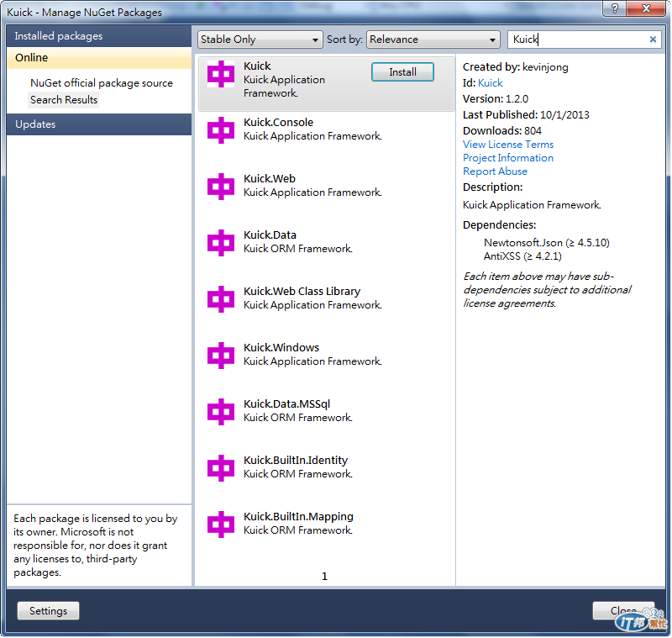The image size is (672, 638).
Task: Click the Kuick.Web Class Library package icon
Action: (221, 299)
